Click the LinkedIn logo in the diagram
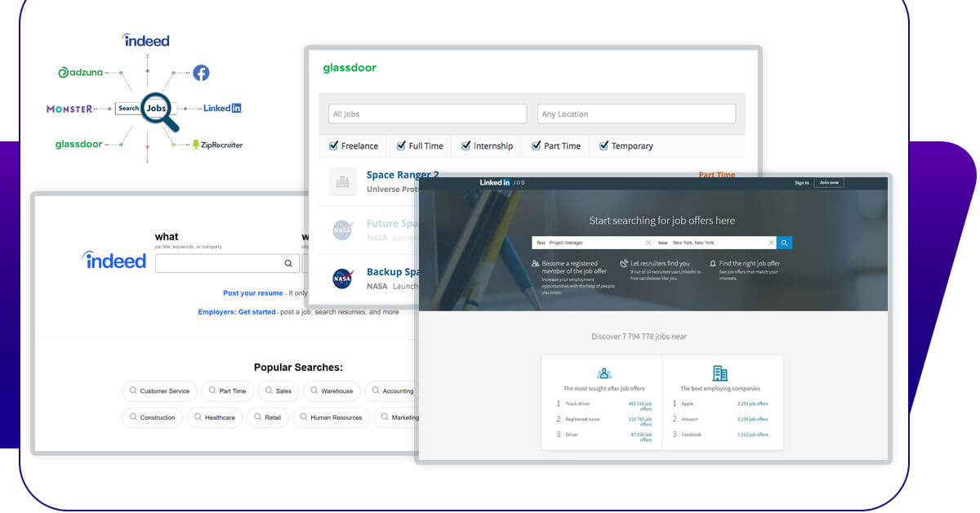 point(222,108)
